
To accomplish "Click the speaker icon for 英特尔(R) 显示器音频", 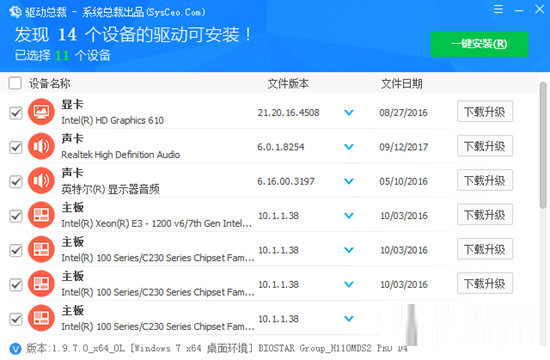I will [x=41, y=181].
